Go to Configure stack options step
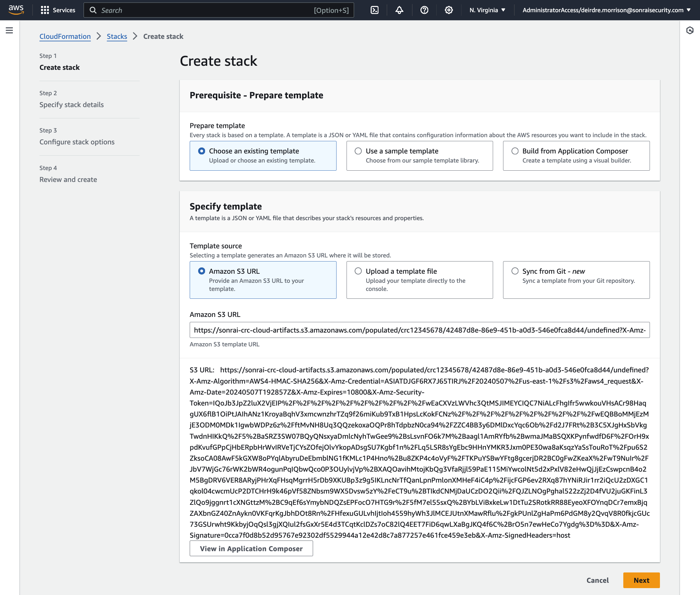 (x=77, y=142)
